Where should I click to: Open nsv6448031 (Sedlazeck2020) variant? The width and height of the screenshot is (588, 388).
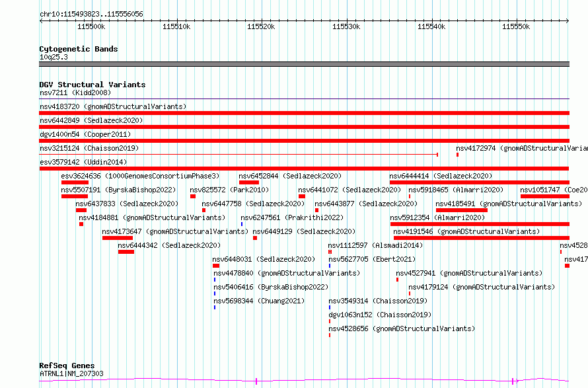(264, 259)
